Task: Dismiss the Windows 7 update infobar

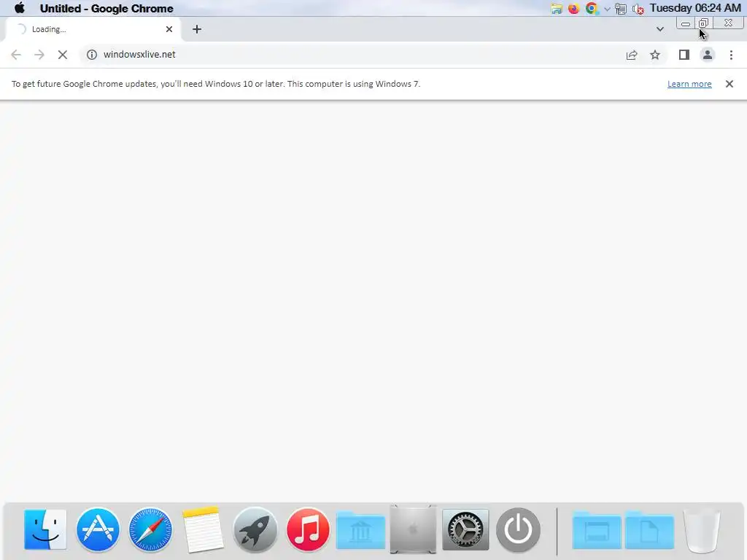Action: (x=729, y=84)
